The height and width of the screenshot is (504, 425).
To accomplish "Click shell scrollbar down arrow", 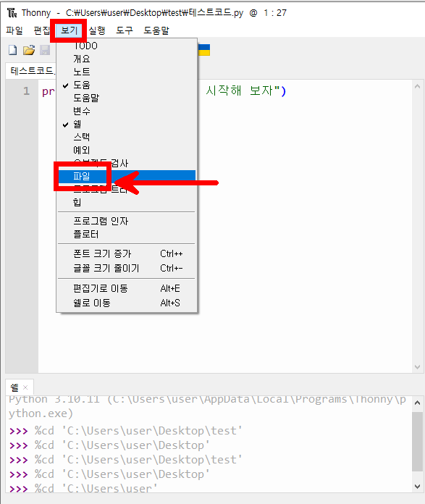I will [417, 487].
